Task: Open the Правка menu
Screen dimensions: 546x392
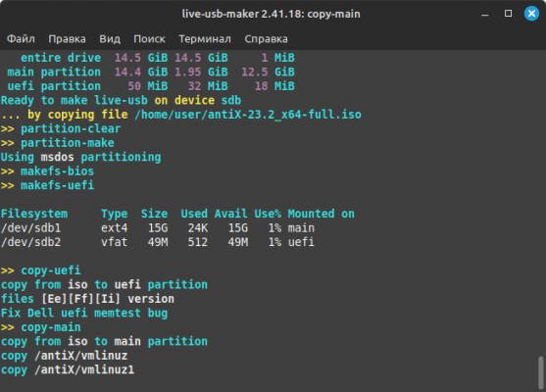Action: (67, 38)
